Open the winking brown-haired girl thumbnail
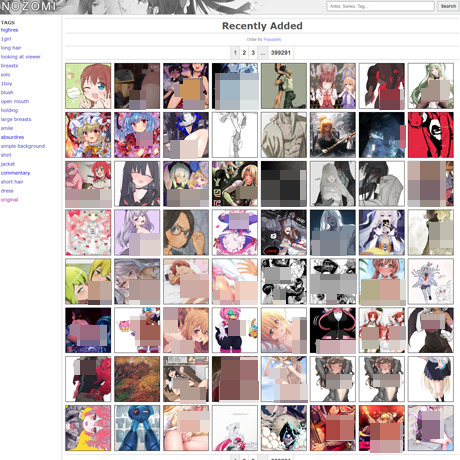The image size is (460, 460). pyautogui.click(x=88, y=86)
